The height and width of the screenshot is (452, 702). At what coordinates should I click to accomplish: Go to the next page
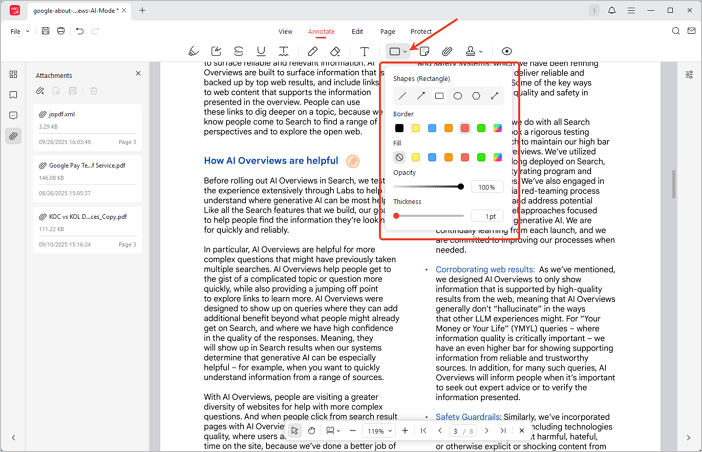[x=487, y=431]
